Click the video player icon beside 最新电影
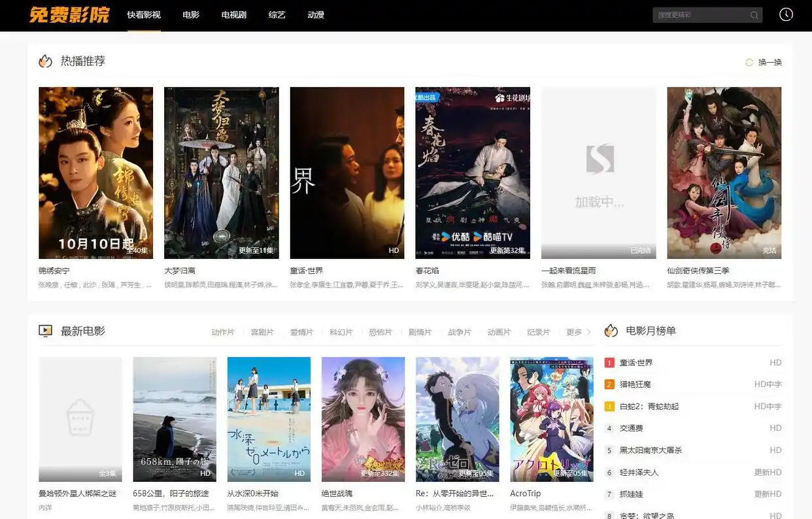Image resolution: width=812 pixels, height=519 pixels. [45, 331]
